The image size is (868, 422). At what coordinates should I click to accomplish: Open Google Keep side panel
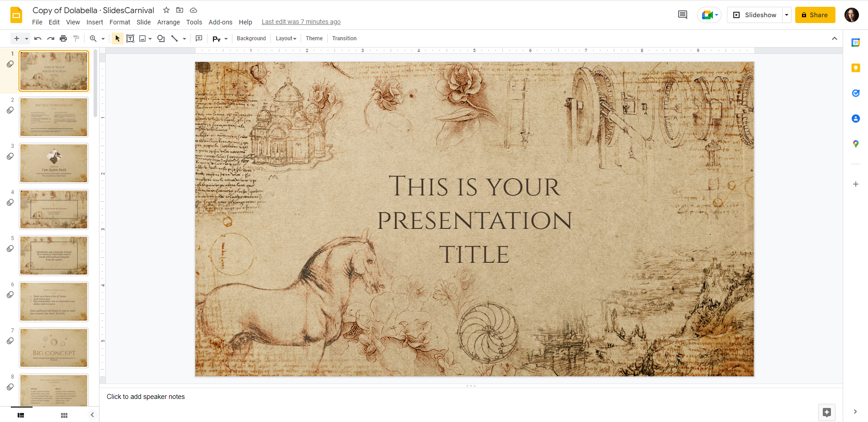[x=856, y=68]
